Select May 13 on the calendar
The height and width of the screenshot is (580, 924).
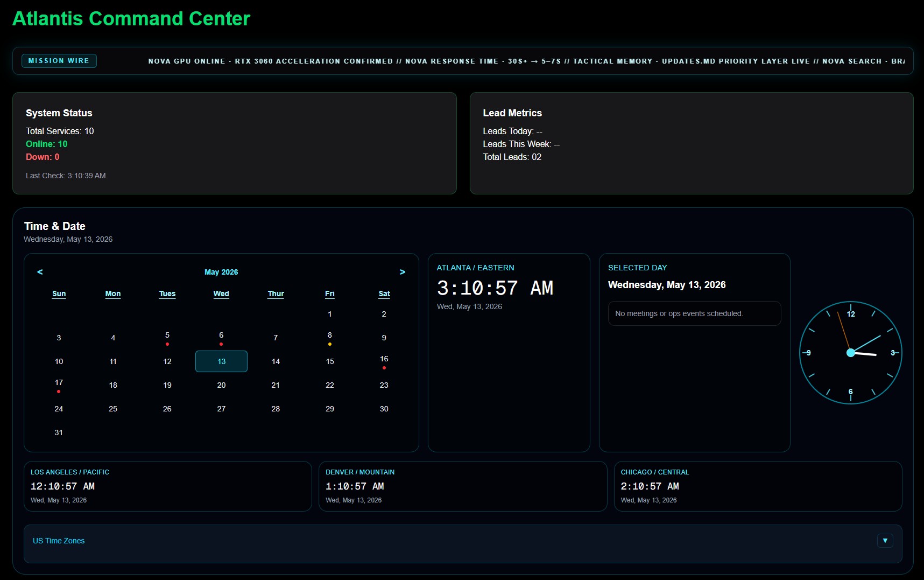click(221, 361)
